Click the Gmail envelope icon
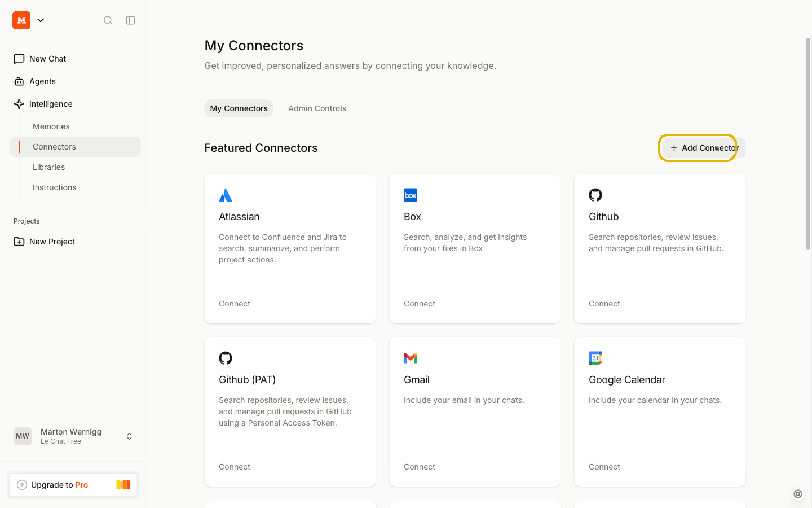 (411, 358)
